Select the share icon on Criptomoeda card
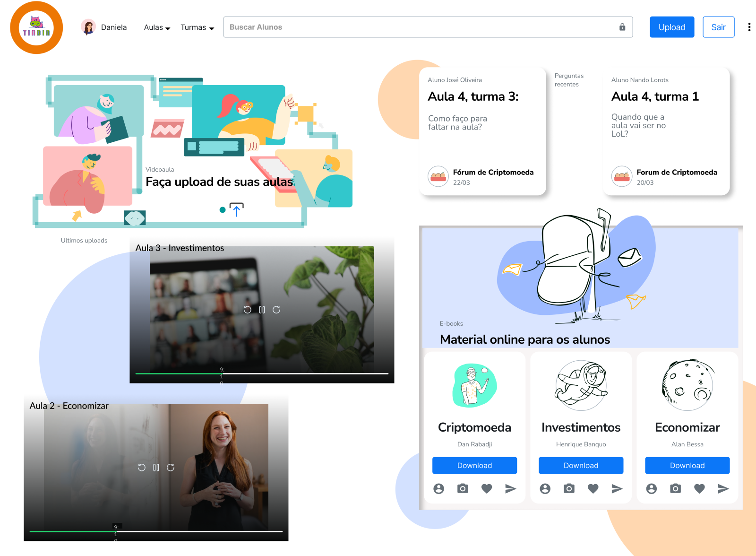The width and height of the screenshot is (756, 556). [x=510, y=489]
